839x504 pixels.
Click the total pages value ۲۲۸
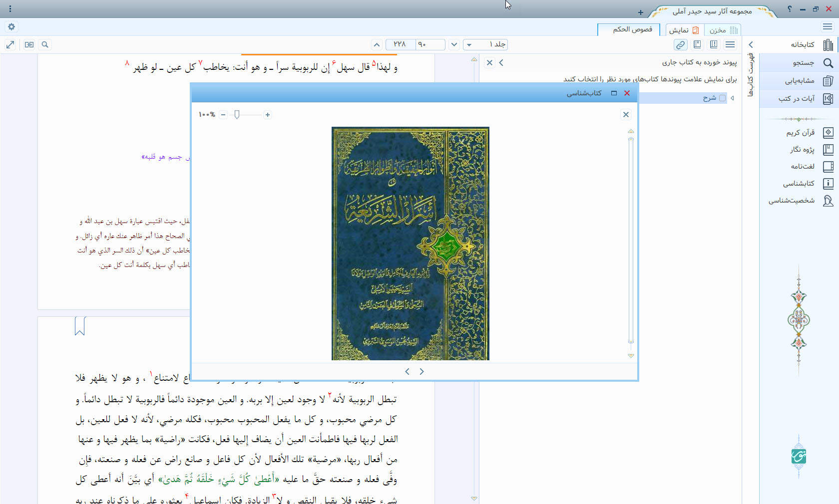coord(400,44)
